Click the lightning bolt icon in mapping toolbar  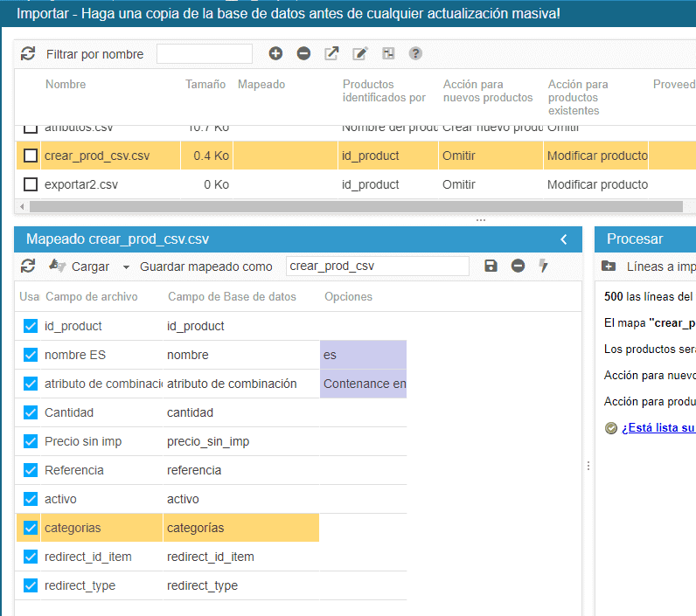544,266
